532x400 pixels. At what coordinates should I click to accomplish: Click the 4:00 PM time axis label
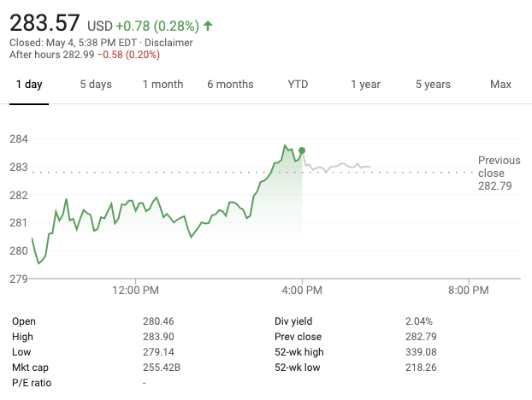tap(302, 291)
